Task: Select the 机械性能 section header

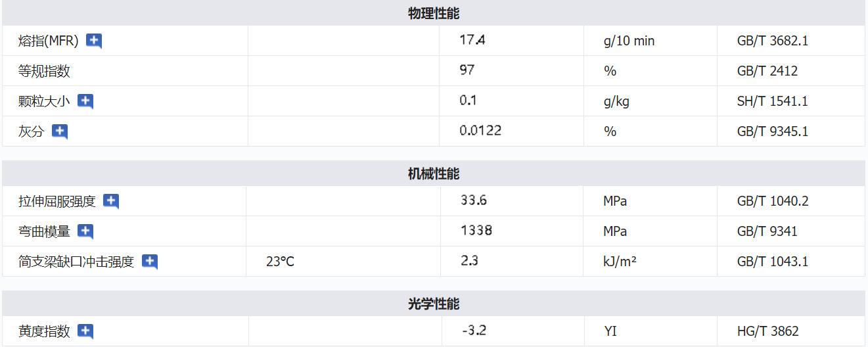Action: tap(434, 173)
